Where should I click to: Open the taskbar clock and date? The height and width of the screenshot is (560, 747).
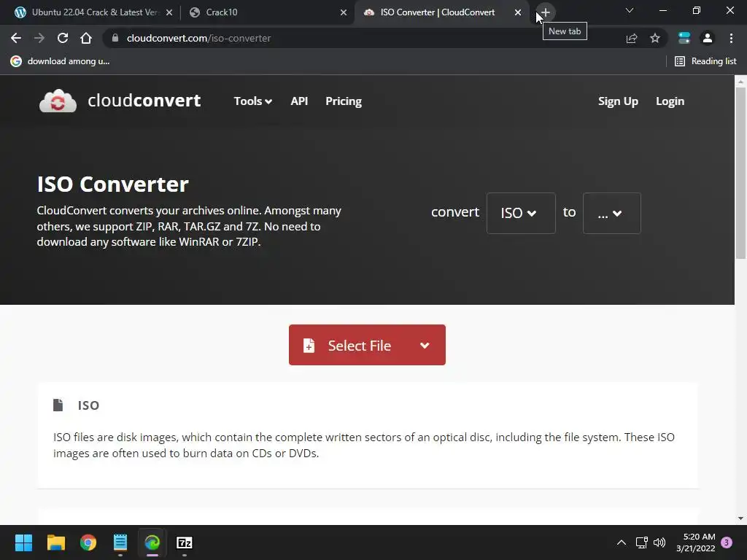tap(696, 542)
